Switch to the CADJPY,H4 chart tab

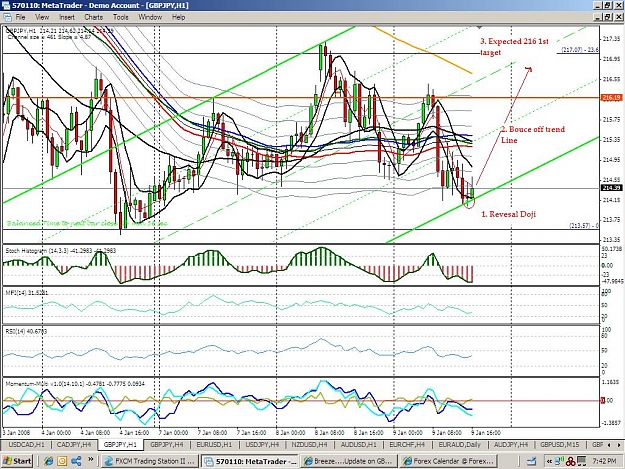[74, 444]
